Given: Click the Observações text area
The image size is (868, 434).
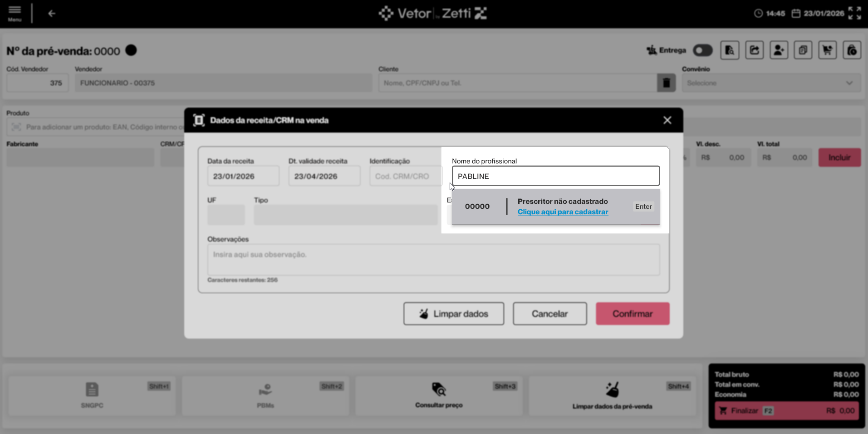Looking at the screenshot, I should click(x=433, y=260).
